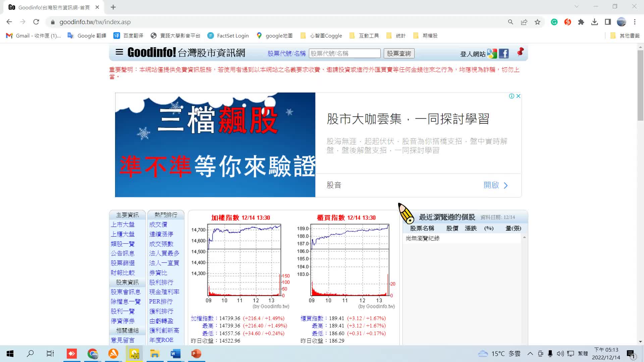The height and width of the screenshot is (362, 644).
Task: Open the 登入網站 login text
Action: click(x=473, y=54)
